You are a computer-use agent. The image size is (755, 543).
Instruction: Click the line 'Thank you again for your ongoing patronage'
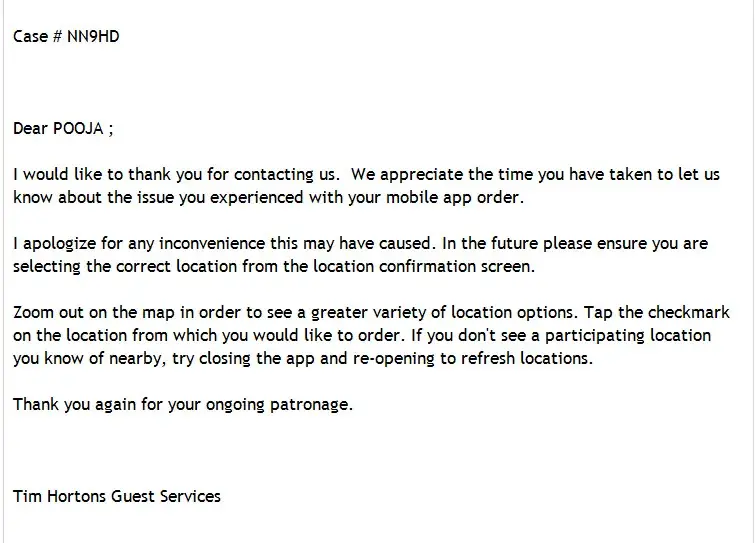(x=183, y=404)
